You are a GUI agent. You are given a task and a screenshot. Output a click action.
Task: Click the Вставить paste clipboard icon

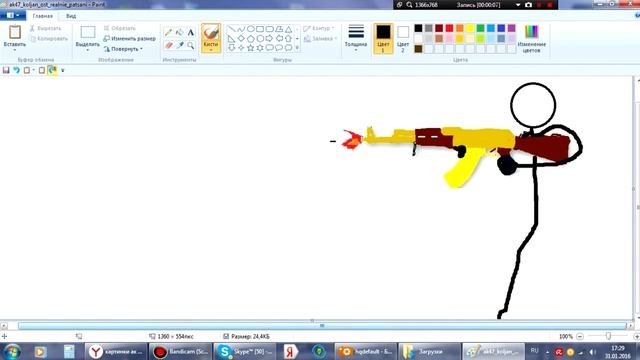pos(15,32)
